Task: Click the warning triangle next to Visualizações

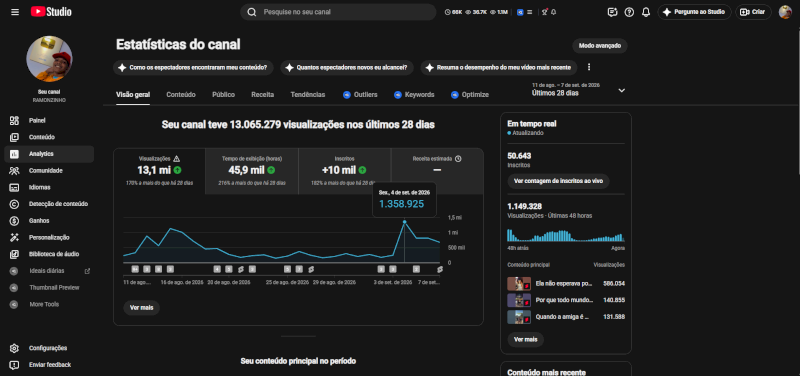Action: tap(177, 159)
